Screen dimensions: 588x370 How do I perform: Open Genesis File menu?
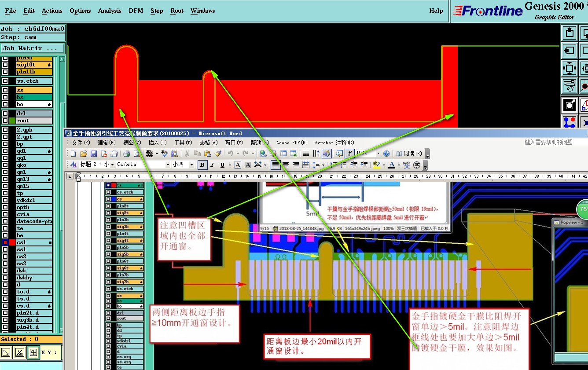click(x=11, y=11)
